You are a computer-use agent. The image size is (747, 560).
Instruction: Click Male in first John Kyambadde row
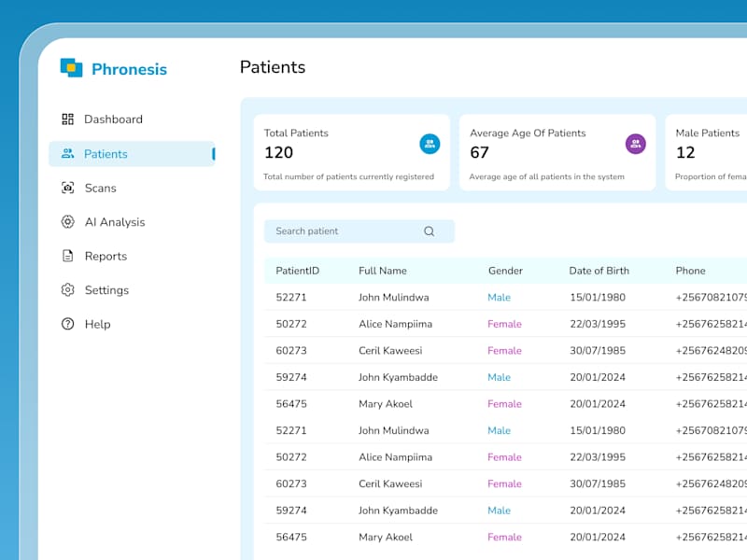(x=499, y=377)
